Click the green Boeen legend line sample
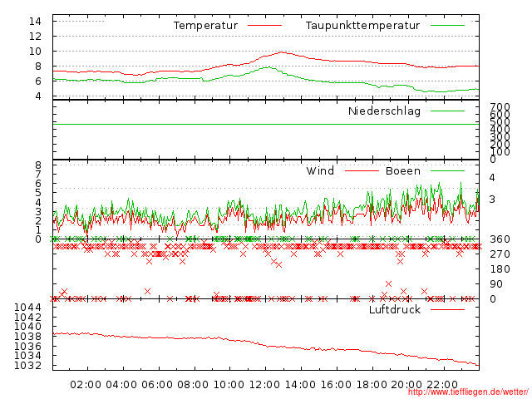Viewport: 532px width, 399px height. point(447,170)
